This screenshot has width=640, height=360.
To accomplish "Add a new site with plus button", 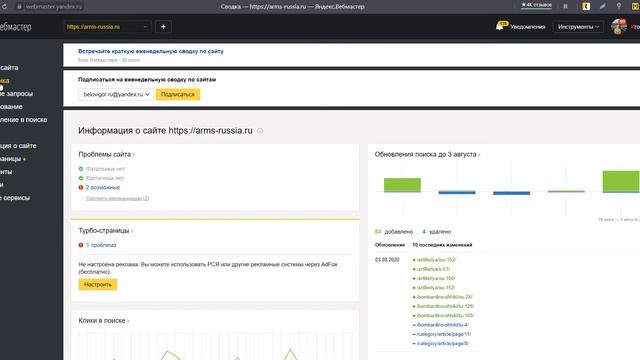I will click(163, 27).
